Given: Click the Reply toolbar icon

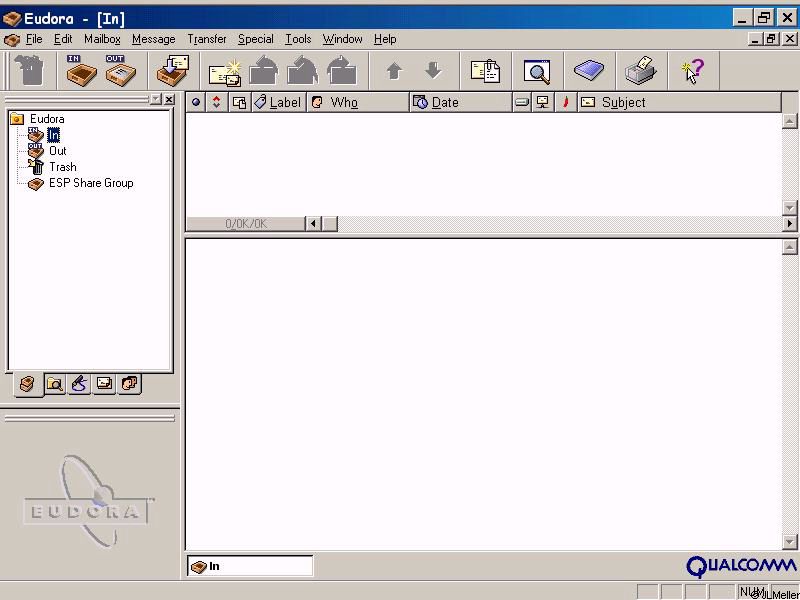Looking at the screenshot, I should pos(264,70).
